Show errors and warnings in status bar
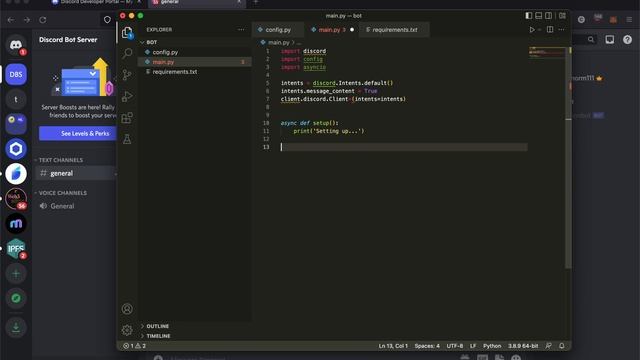 134,346
